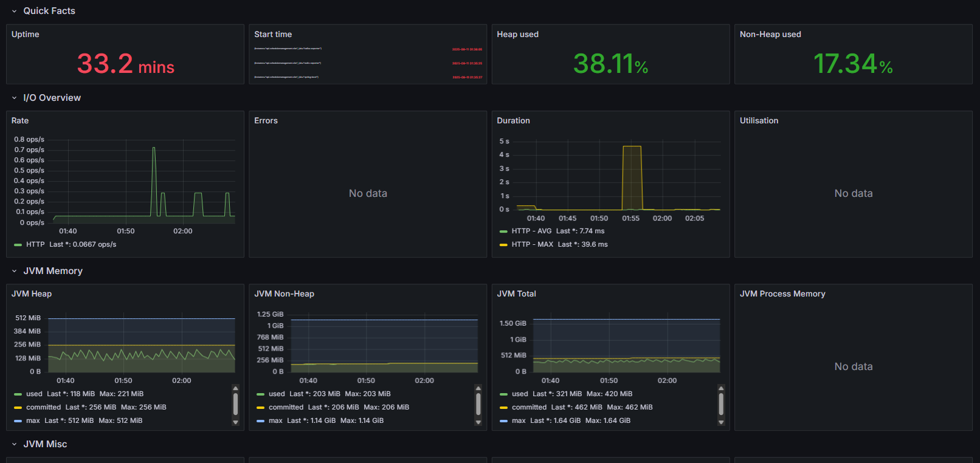Open color picker for HTTP - MAX series
The height and width of the screenshot is (463, 980).
[503, 245]
